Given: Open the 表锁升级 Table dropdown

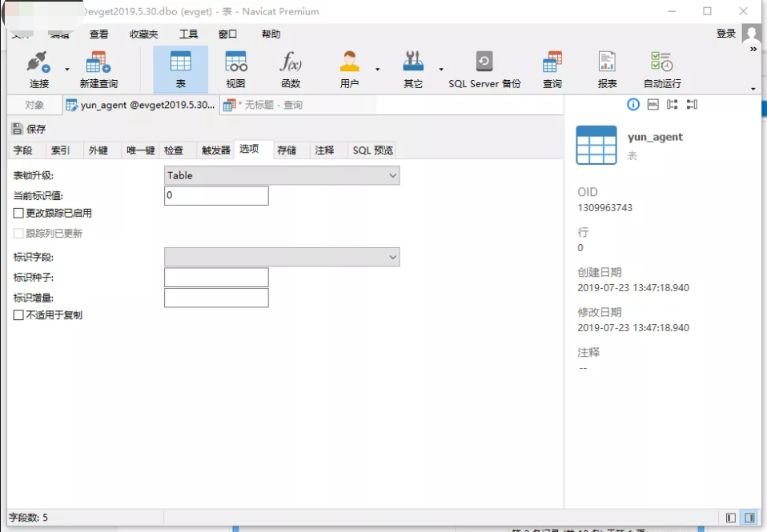Looking at the screenshot, I should tap(282, 175).
